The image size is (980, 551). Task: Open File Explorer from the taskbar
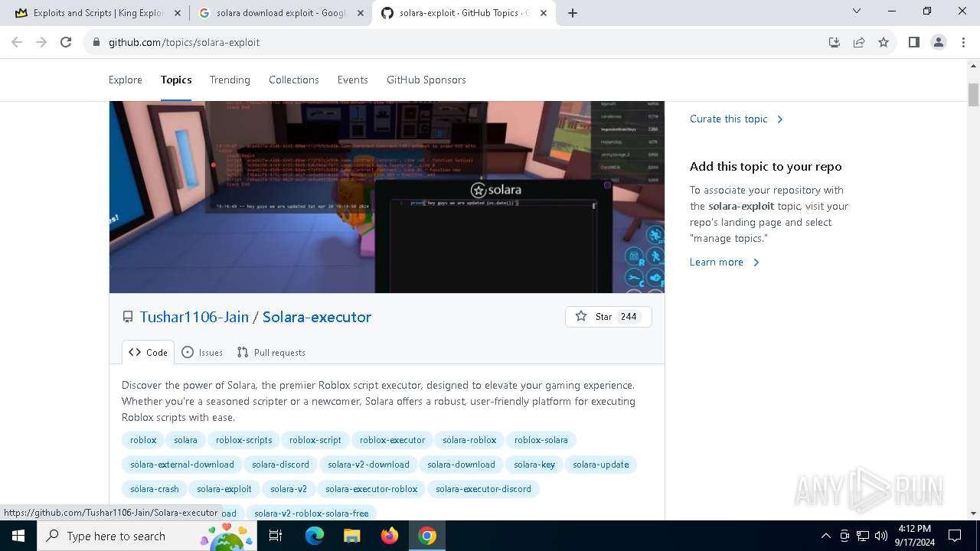click(351, 536)
